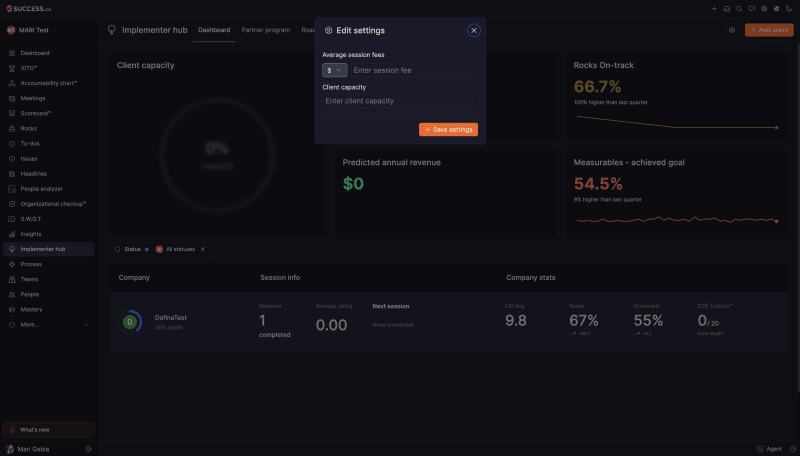The image size is (800, 456).
Task: Expand the More... sidebar section
Action: [48, 324]
